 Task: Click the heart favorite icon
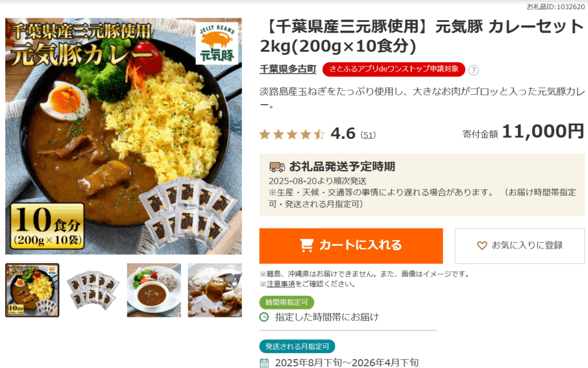coord(482,246)
